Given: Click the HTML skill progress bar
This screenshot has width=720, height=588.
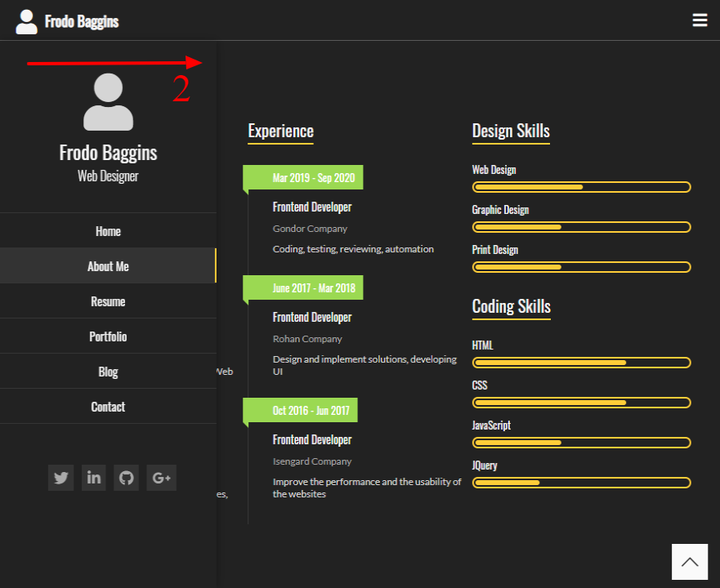Looking at the screenshot, I should point(581,363).
